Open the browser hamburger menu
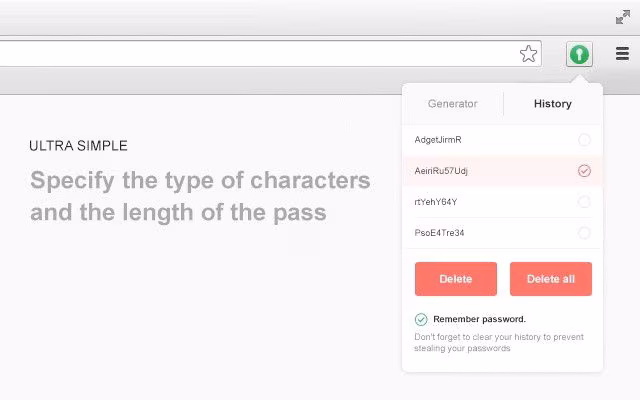This screenshot has height=400, width=640. [x=622, y=54]
